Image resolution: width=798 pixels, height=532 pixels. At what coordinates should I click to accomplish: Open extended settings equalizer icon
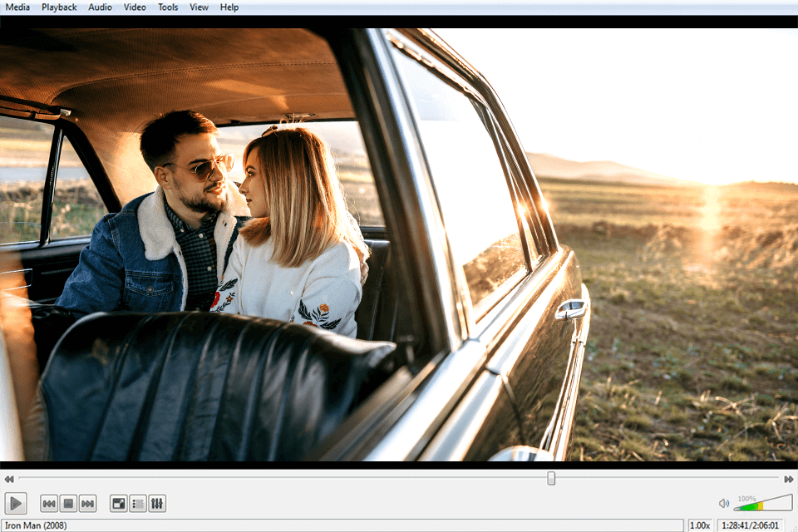click(157, 504)
